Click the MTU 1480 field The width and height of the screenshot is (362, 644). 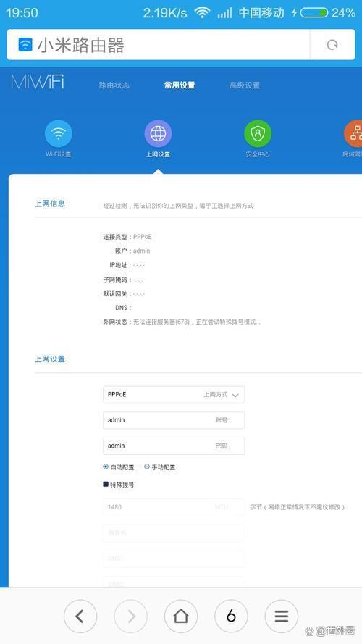click(174, 507)
